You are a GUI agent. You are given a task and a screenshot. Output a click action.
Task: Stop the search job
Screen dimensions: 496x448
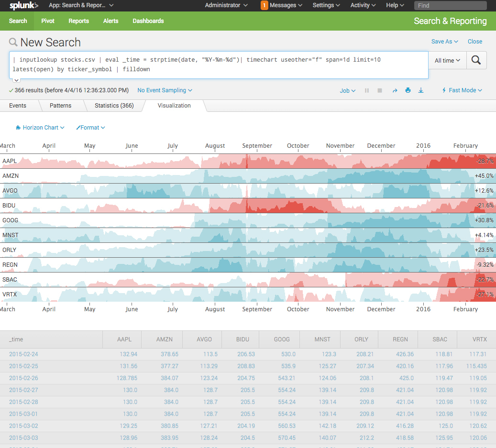[x=380, y=90]
